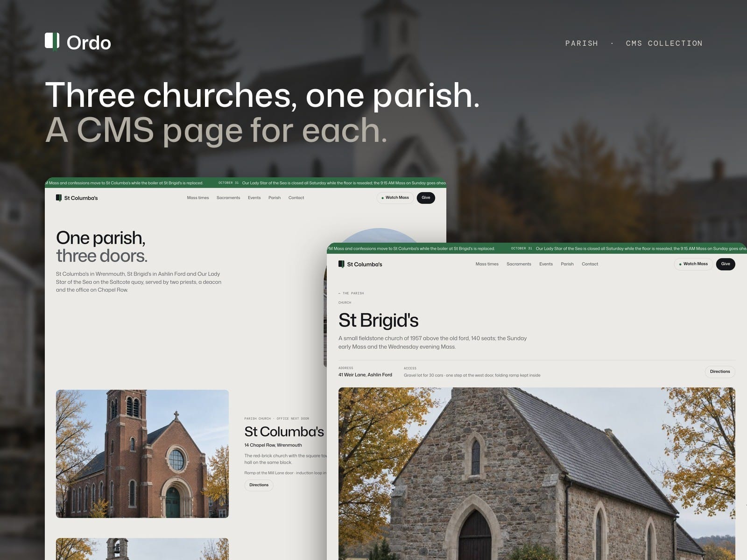747x560 pixels.
Task: Click the 'St Columba's' card heading on the homepage
Action: point(284,432)
